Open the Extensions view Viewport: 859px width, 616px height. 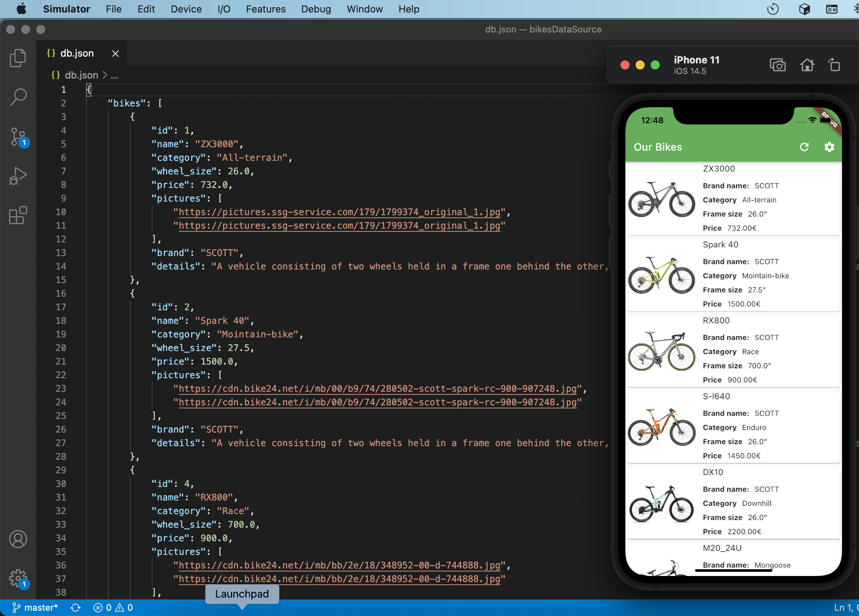(18, 216)
